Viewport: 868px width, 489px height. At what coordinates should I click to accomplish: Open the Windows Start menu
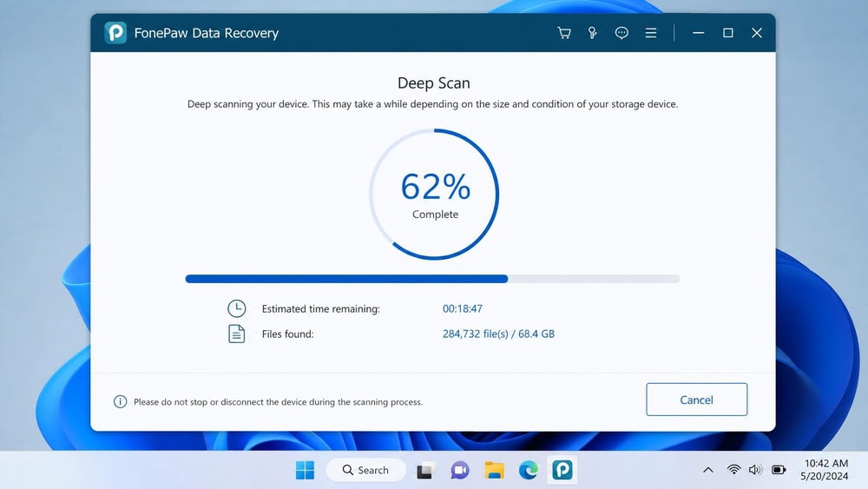click(305, 470)
